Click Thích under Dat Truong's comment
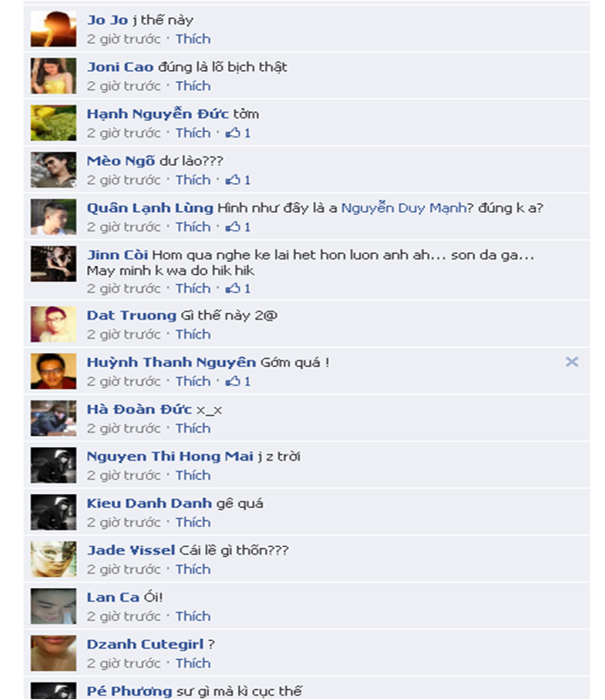The width and height of the screenshot is (605, 700). coord(193,334)
